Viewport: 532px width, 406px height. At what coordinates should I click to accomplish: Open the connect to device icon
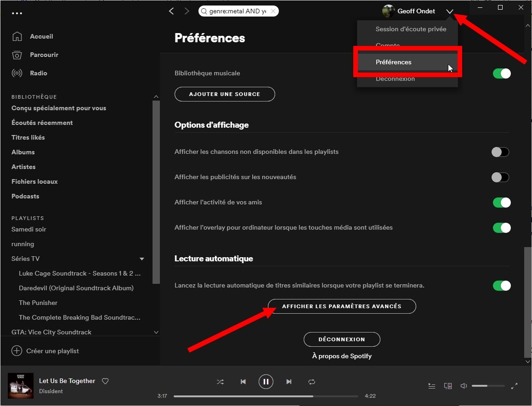tap(448, 386)
